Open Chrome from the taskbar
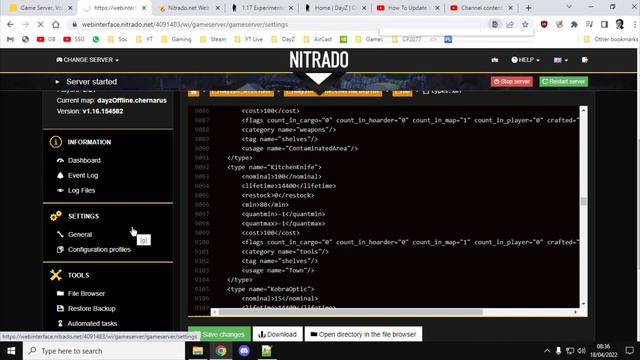 point(221,351)
